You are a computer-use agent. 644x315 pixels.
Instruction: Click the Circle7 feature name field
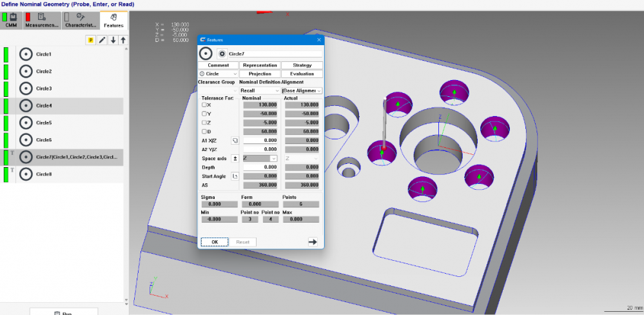274,54
